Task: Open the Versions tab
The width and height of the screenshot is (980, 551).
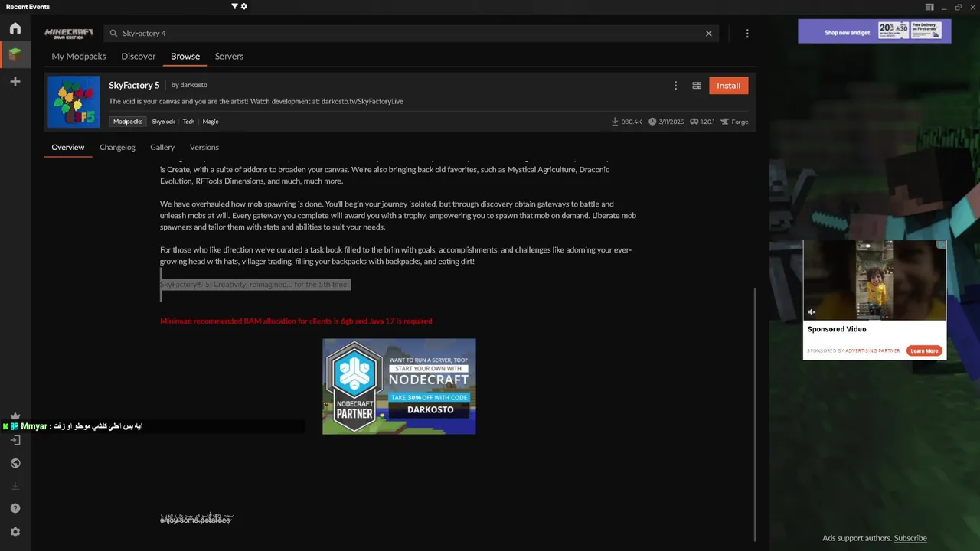Action: click(x=204, y=147)
